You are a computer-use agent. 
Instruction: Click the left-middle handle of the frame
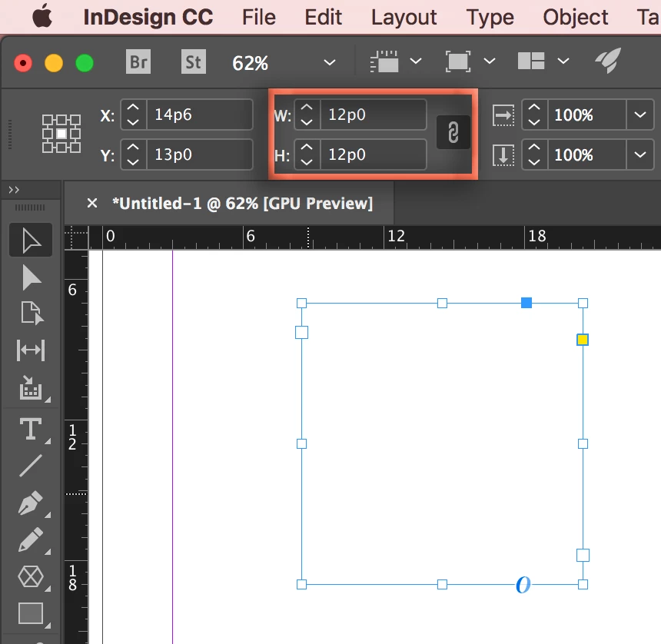coord(301,443)
